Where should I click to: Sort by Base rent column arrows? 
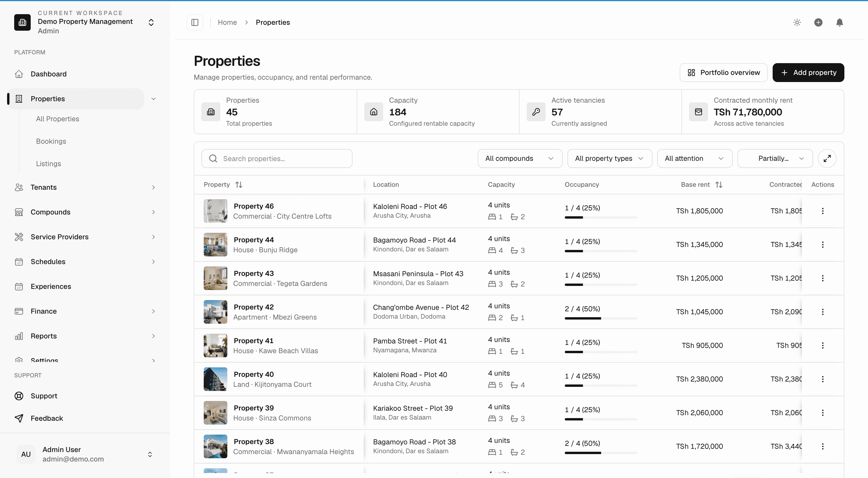click(719, 185)
